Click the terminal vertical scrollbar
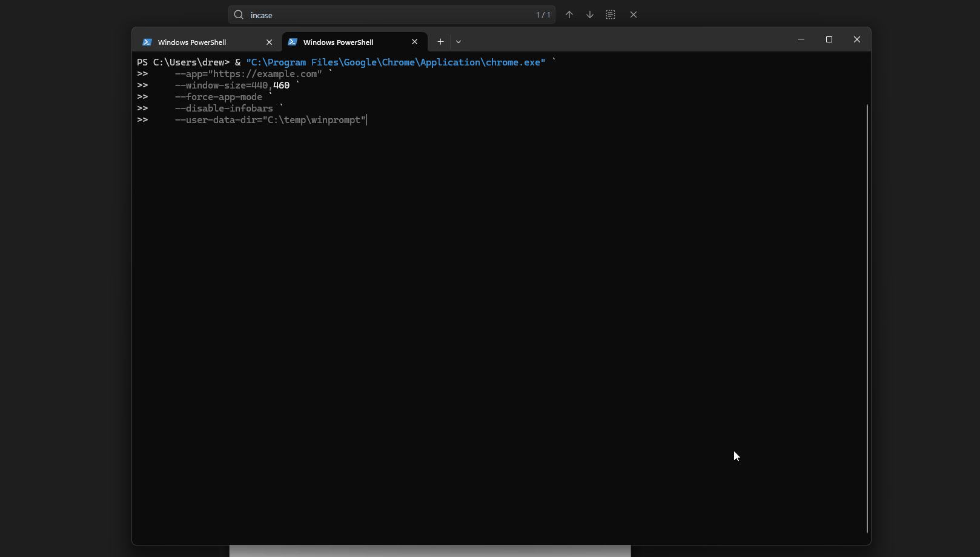Viewport: 980px width, 557px height. tap(867, 318)
